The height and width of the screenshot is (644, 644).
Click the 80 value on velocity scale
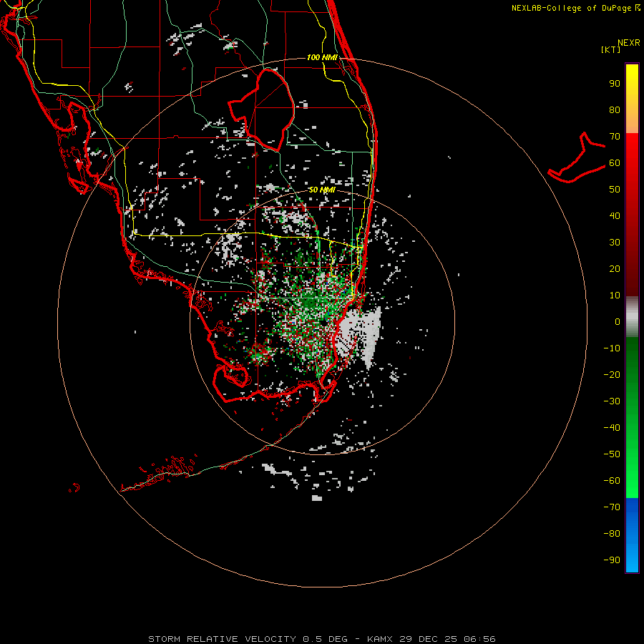pyautogui.click(x=615, y=109)
